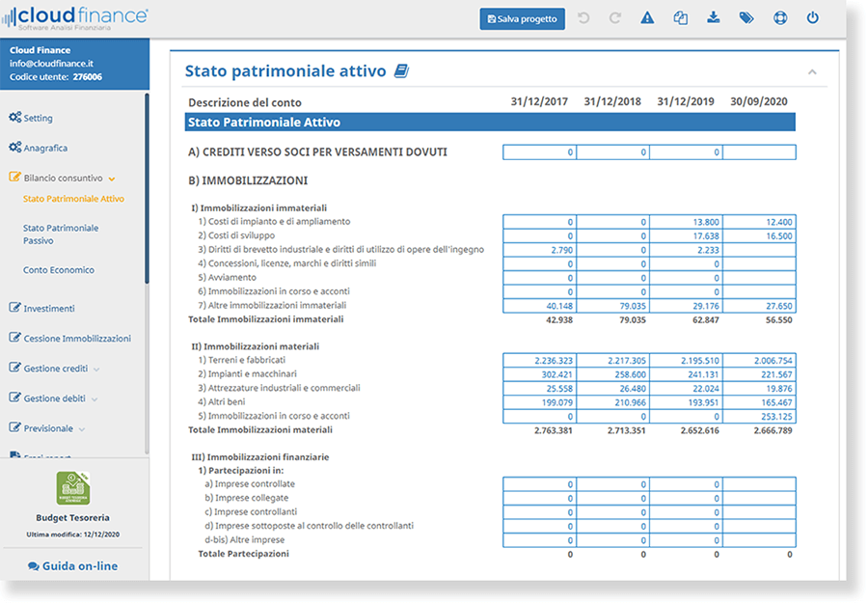Image resolution: width=868 pixels, height=603 pixels.
Task: Click the Previsionale edit icon
Action: [14, 426]
